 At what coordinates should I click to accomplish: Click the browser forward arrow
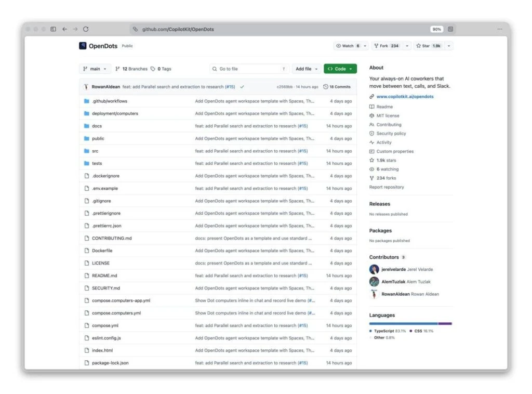coord(75,29)
